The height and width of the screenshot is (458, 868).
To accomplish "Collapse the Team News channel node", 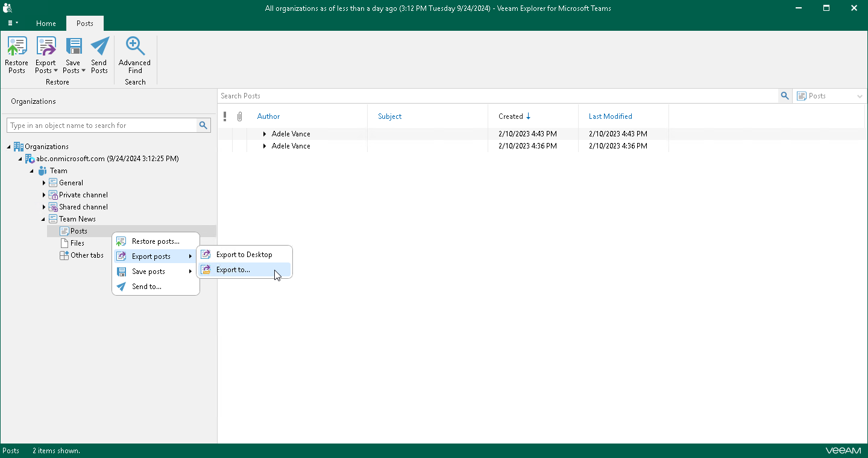I will [43, 219].
